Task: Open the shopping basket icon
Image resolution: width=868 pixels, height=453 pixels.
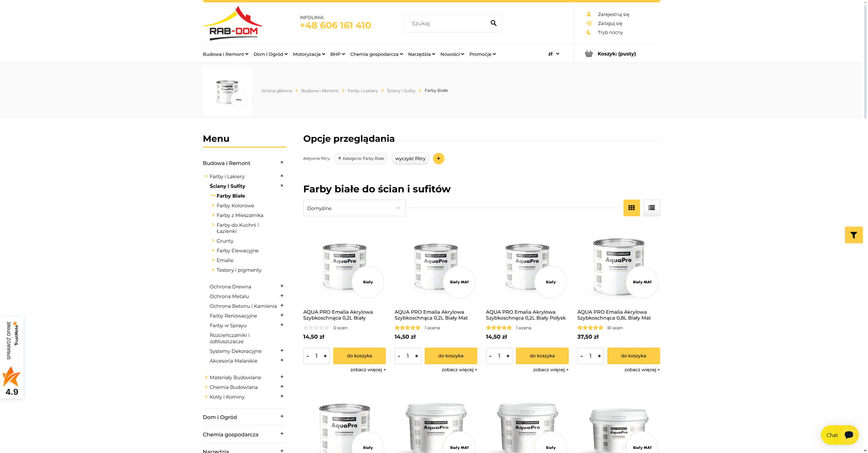Action: click(x=588, y=54)
